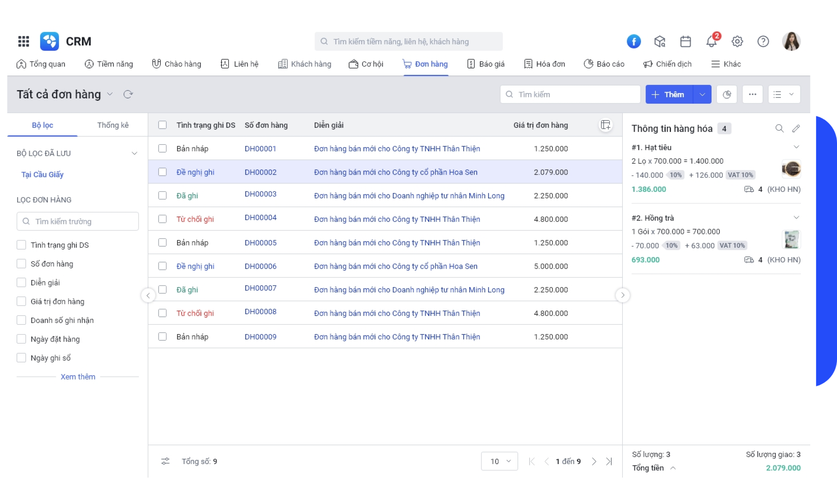Click the Thêm add order button
This screenshot has width=837, height=504.
point(669,94)
